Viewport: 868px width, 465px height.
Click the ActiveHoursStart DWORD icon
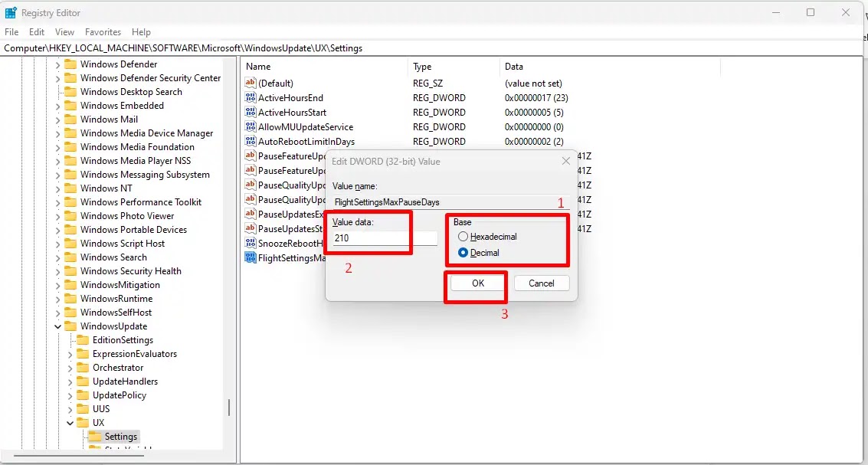pyautogui.click(x=251, y=113)
